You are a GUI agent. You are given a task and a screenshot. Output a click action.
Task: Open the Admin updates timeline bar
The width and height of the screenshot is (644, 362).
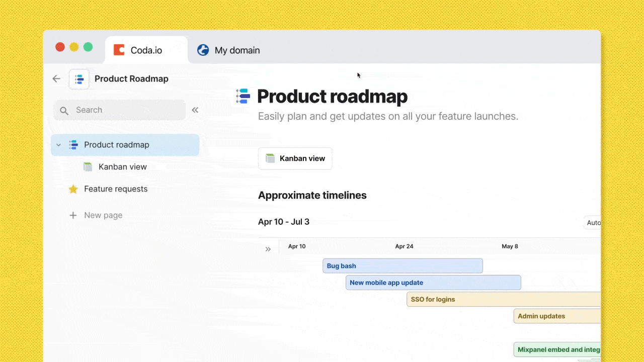point(557,316)
